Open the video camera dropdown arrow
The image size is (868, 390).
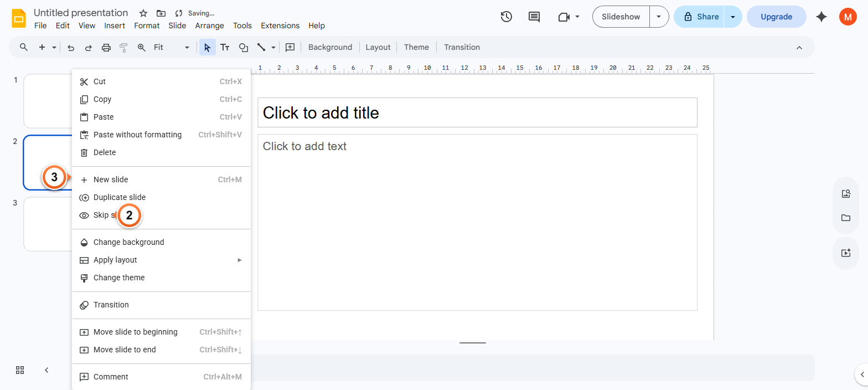(577, 17)
